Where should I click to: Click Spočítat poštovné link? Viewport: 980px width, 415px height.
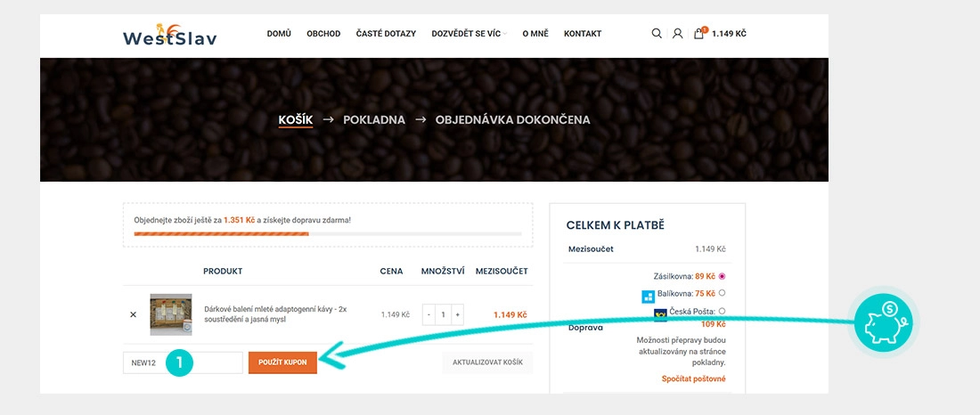694,378
